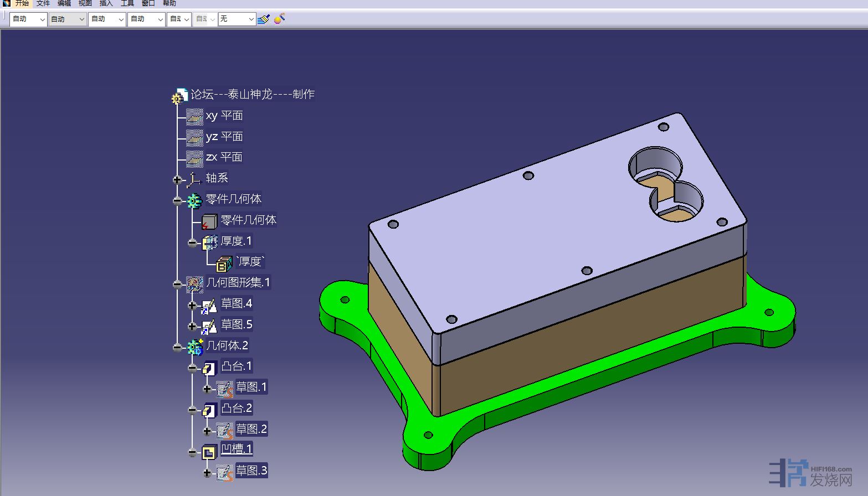Click the format painter brush icon
This screenshot has width=868, height=496.
pos(264,19)
